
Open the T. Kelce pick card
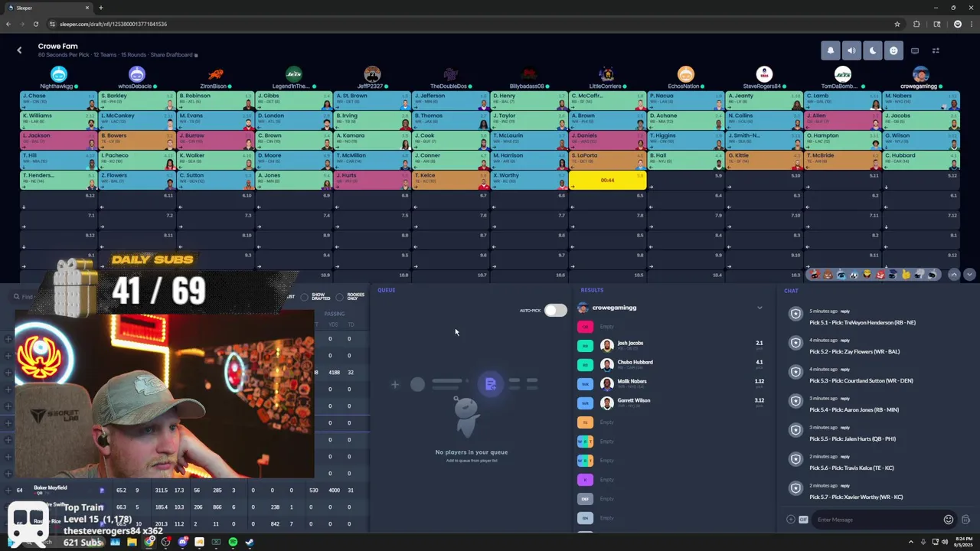(x=451, y=180)
